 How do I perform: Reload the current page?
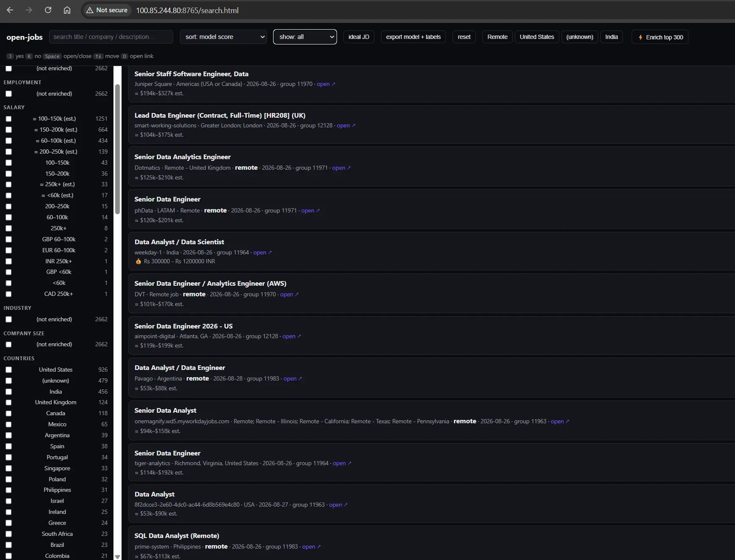(x=48, y=10)
